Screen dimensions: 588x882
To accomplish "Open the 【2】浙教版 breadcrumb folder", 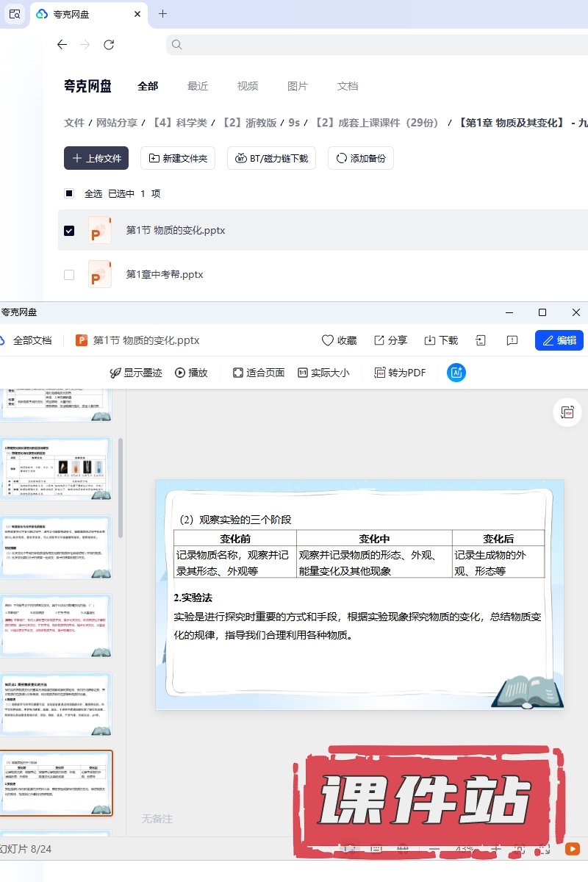I will (249, 123).
